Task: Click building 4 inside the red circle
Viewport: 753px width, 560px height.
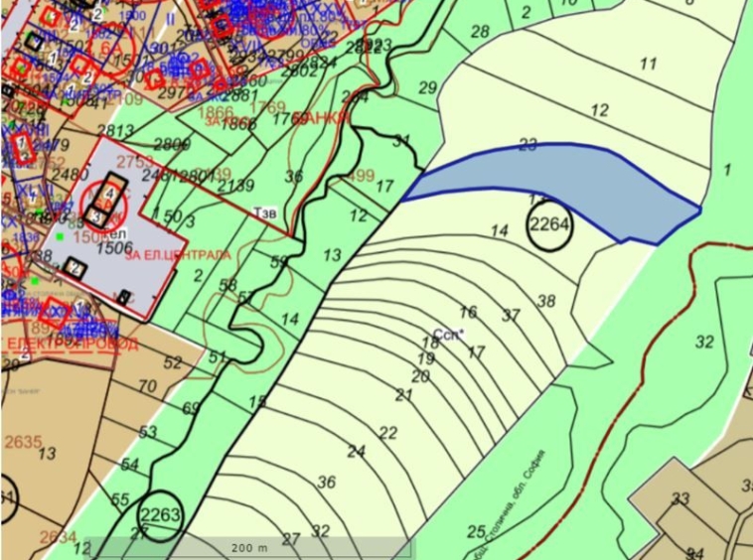Action: pyautogui.click(x=110, y=194)
